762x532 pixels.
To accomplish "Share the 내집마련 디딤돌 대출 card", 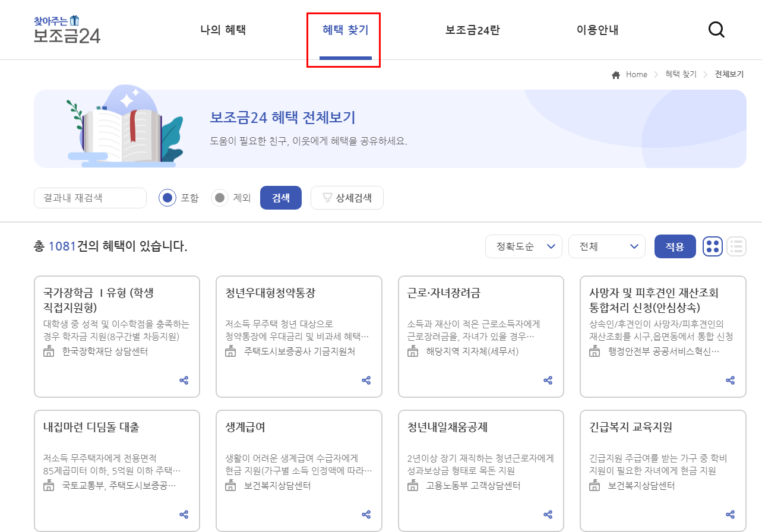I will (184, 515).
